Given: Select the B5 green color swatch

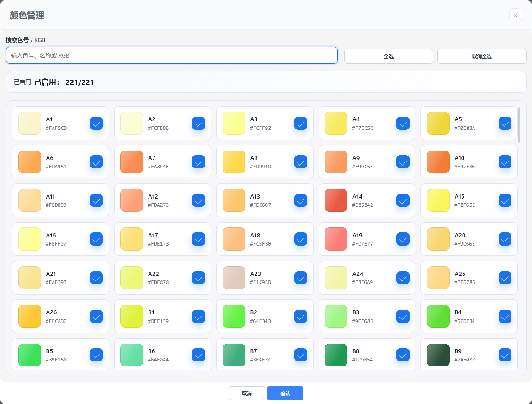Looking at the screenshot, I should coord(30,355).
